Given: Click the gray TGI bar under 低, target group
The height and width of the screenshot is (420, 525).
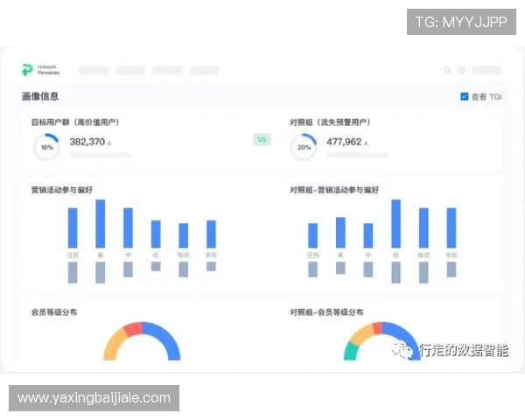Looking at the screenshot, I should (x=156, y=266).
